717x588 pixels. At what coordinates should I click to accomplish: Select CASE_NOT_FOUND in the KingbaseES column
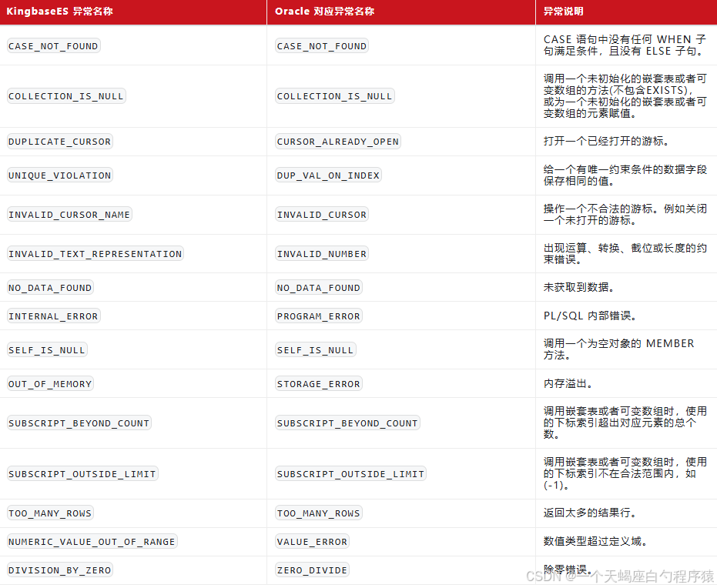[x=53, y=46]
